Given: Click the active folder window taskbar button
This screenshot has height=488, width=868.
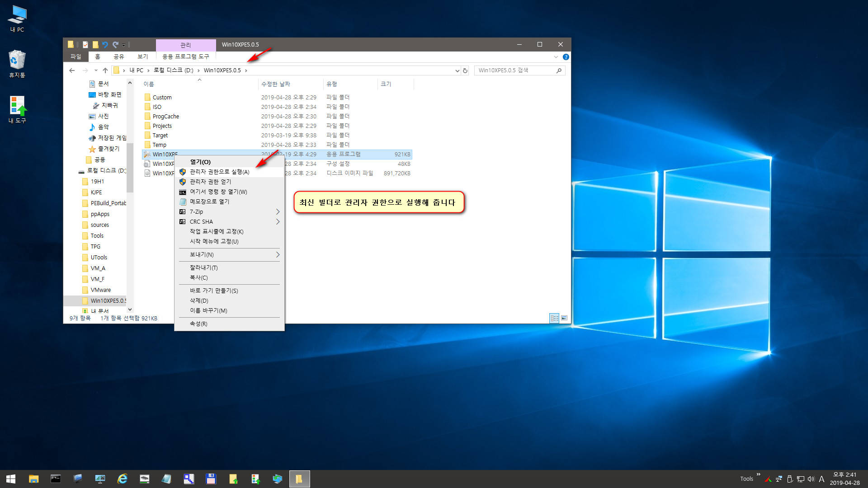Looking at the screenshot, I should coord(299,479).
